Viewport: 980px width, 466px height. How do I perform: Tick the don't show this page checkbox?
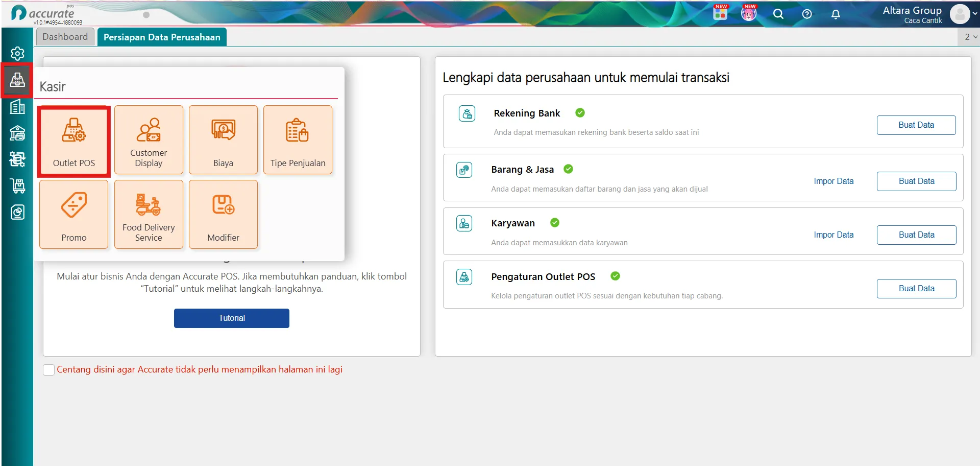[49, 370]
